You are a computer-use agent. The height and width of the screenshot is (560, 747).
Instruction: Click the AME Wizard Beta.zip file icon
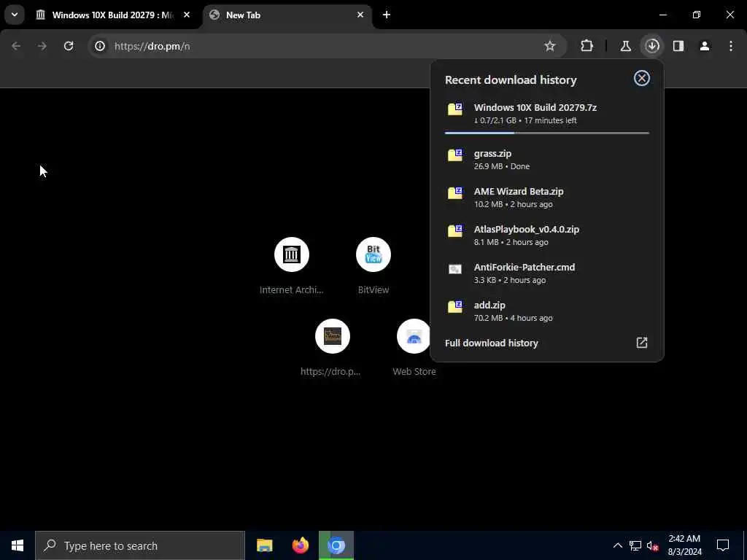tap(455, 192)
